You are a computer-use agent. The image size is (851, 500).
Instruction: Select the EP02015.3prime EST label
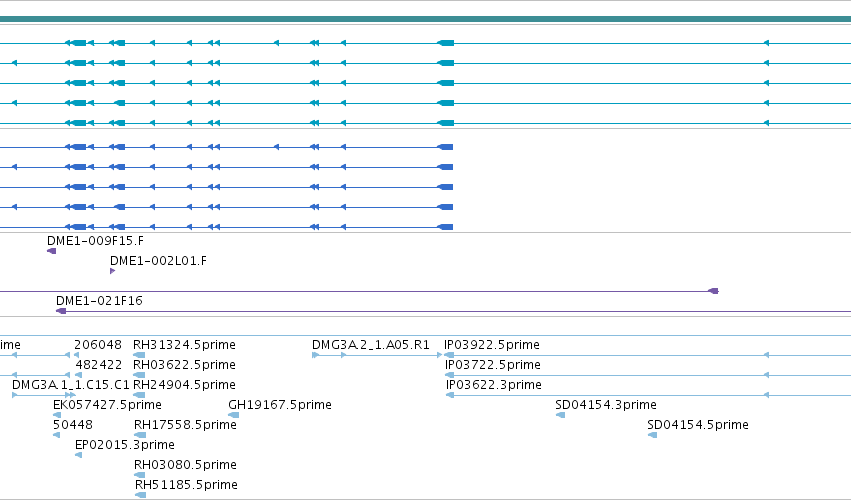pos(125,445)
